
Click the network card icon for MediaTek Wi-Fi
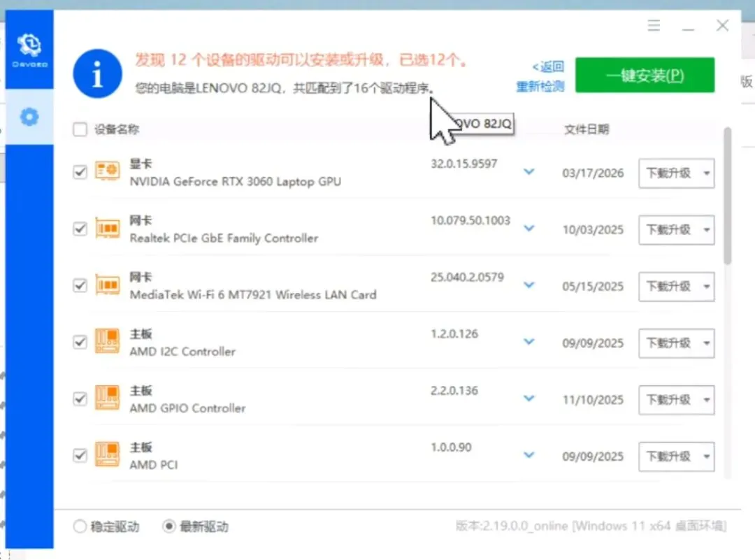point(108,285)
